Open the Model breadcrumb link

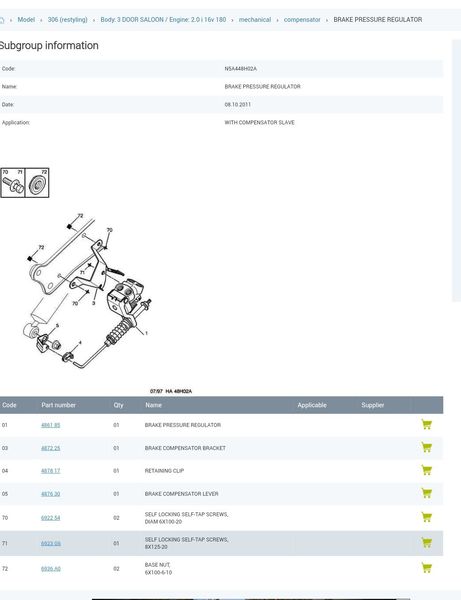click(x=26, y=20)
